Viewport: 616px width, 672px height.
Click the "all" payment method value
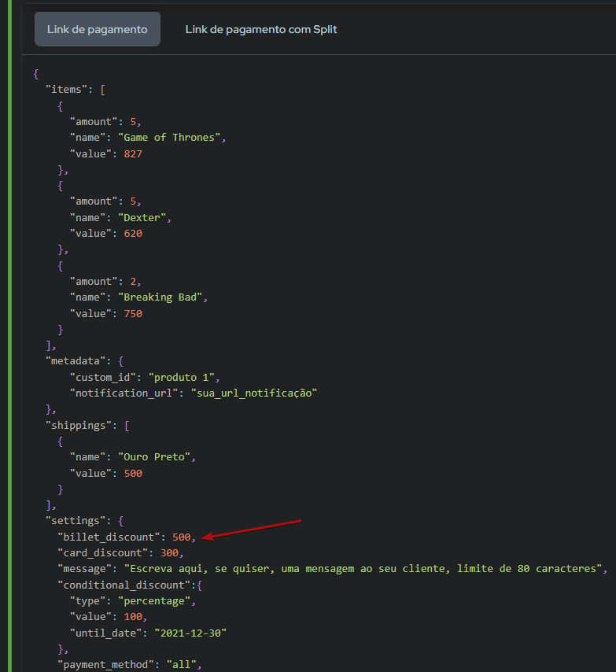click(181, 665)
